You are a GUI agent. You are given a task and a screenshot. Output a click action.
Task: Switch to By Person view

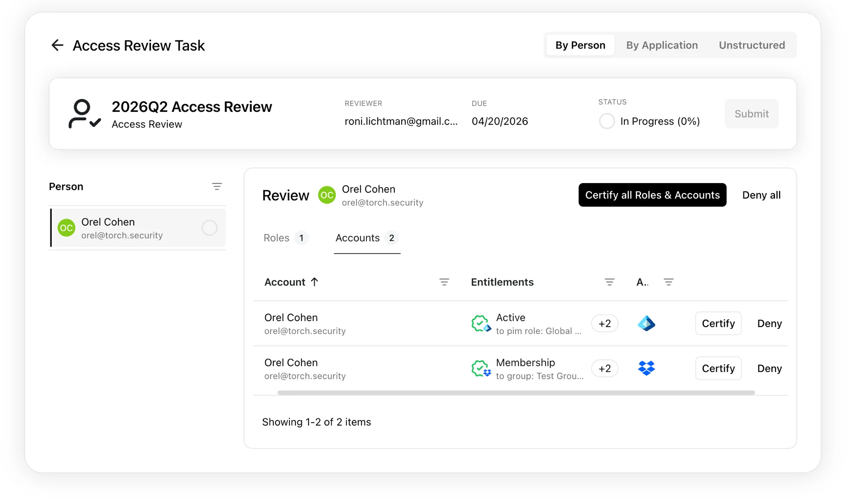click(x=580, y=45)
